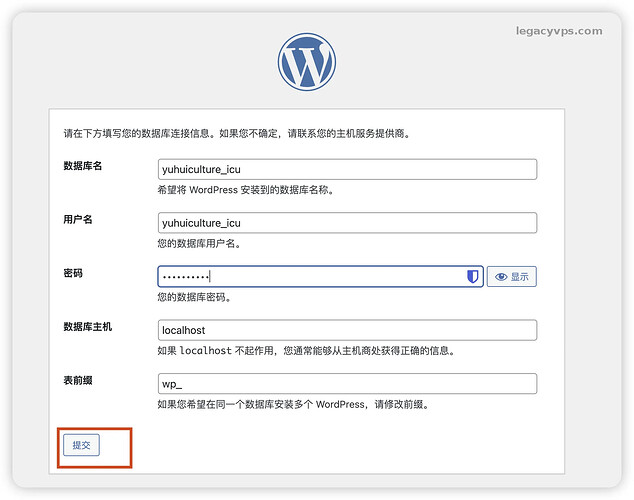Click the 用户名 label
This screenshot has width=634, height=500.
(x=78, y=219)
